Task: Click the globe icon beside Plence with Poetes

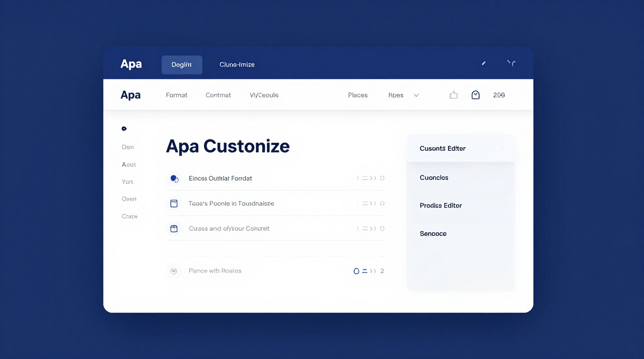Action: tap(174, 271)
